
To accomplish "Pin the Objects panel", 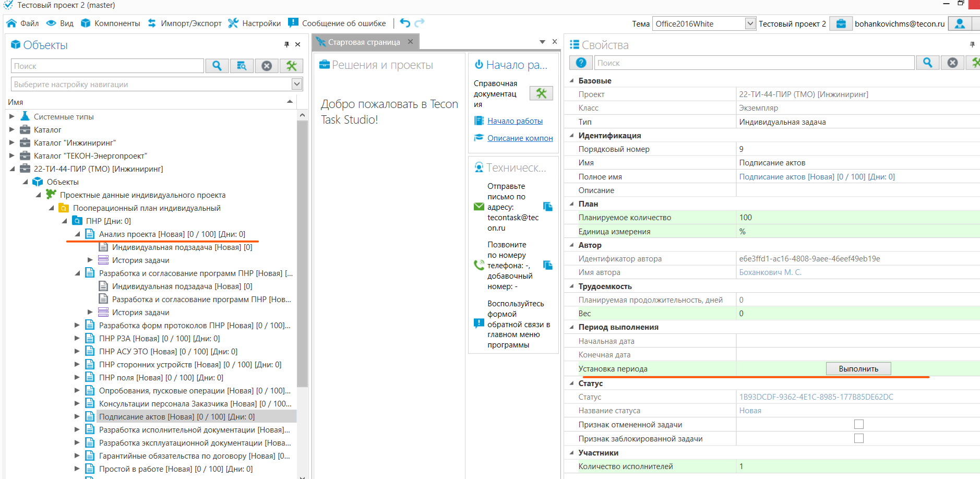I will (286, 44).
